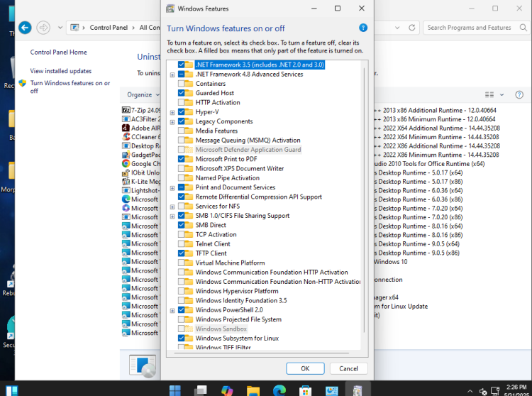Select the Lightshot program entry
The width and height of the screenshot is (532, 396).
coord(141,190)
